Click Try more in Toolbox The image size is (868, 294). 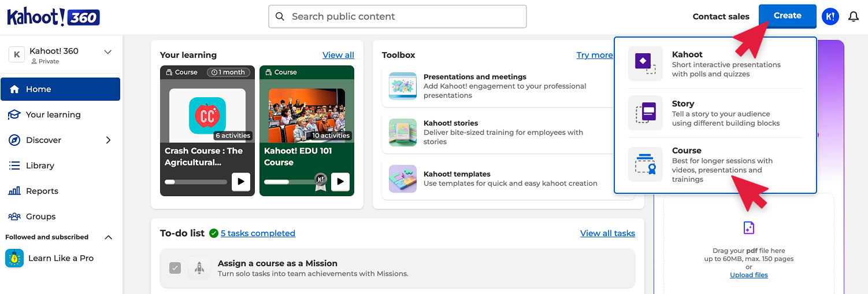[x=595, y=55]
